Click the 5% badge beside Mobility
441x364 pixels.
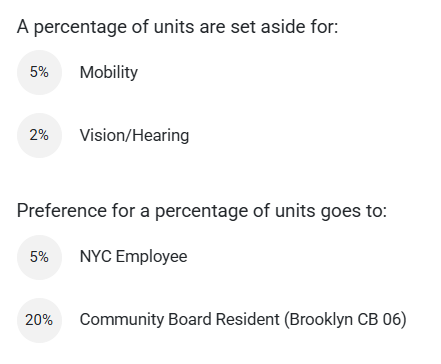tap(39, 72)
